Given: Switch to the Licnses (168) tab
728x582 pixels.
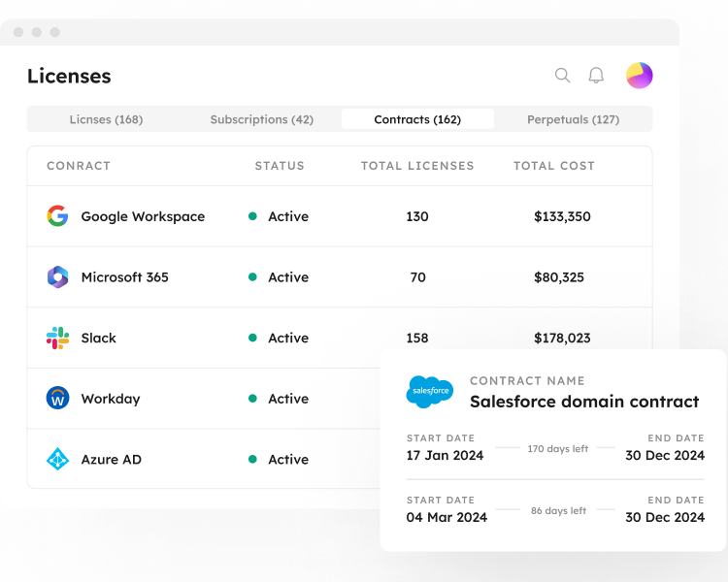Looking at the screenshot, I should (107, 119).
